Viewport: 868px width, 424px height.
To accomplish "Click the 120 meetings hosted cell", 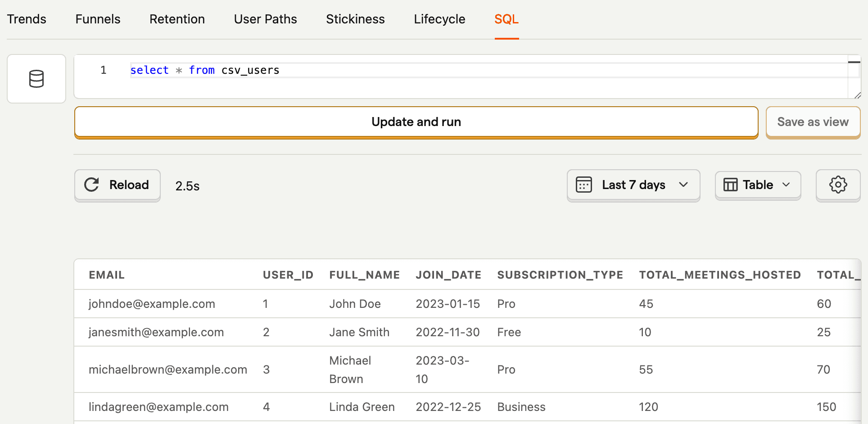I will [648, 407].
